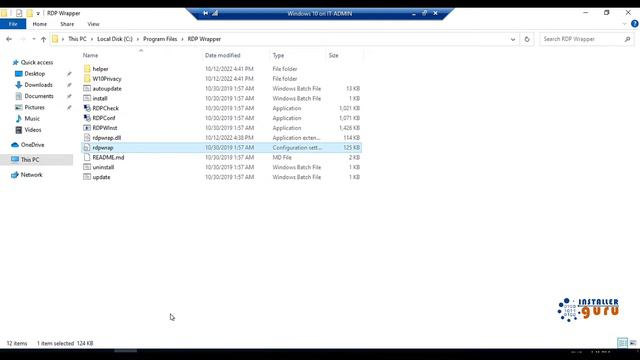Switch to large icons view layout
This screenshot has width=640, height=360.
(x=633, y=343)
